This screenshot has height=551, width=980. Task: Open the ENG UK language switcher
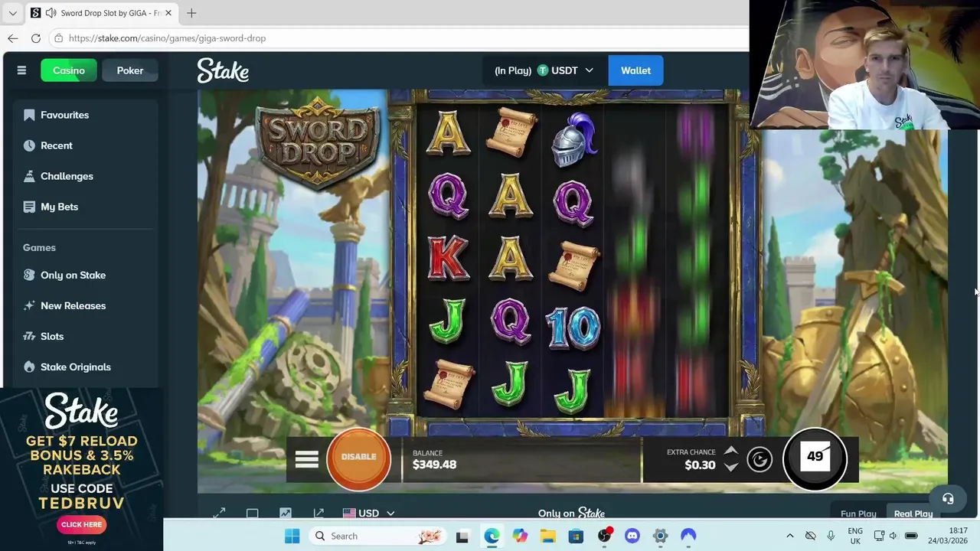tap(855, 536)
